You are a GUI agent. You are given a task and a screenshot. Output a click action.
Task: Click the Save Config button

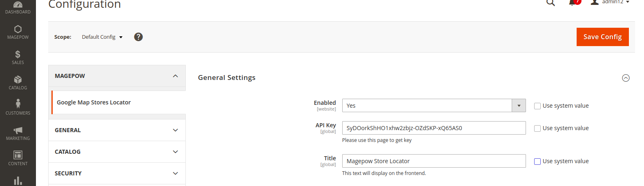[602, 37]
